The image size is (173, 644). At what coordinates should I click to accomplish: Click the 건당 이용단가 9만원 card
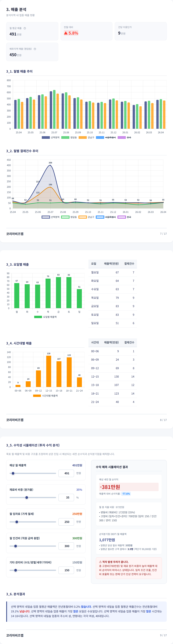(141, 31)
